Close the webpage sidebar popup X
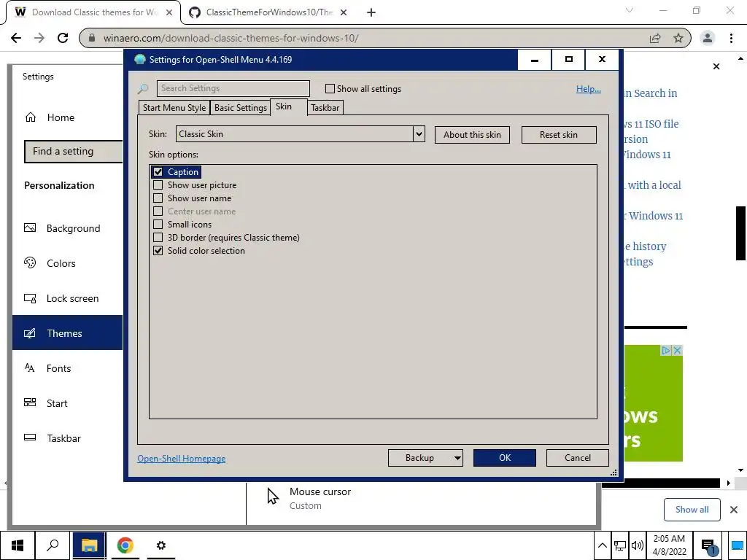Viewport: 747px width, 560px height. tap(716, 66)
